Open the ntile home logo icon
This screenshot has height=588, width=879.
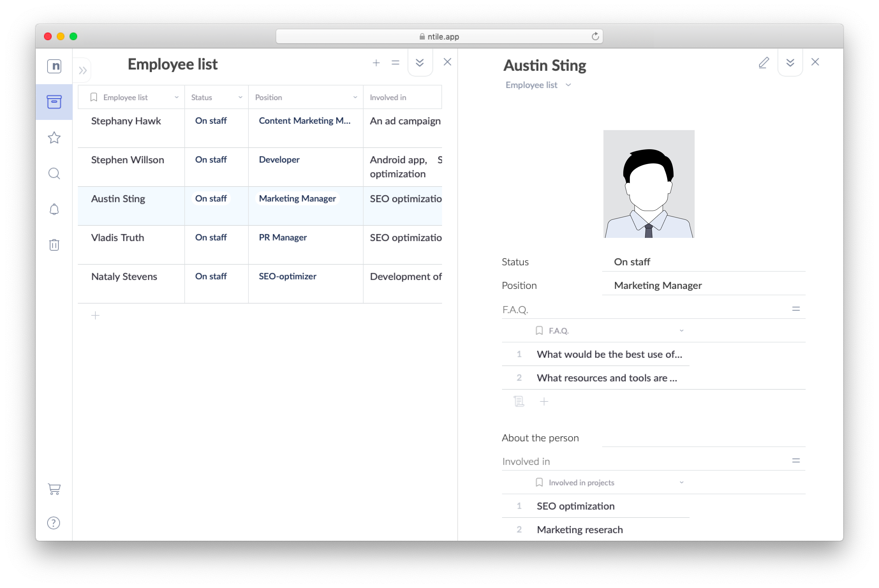point(54,66)
